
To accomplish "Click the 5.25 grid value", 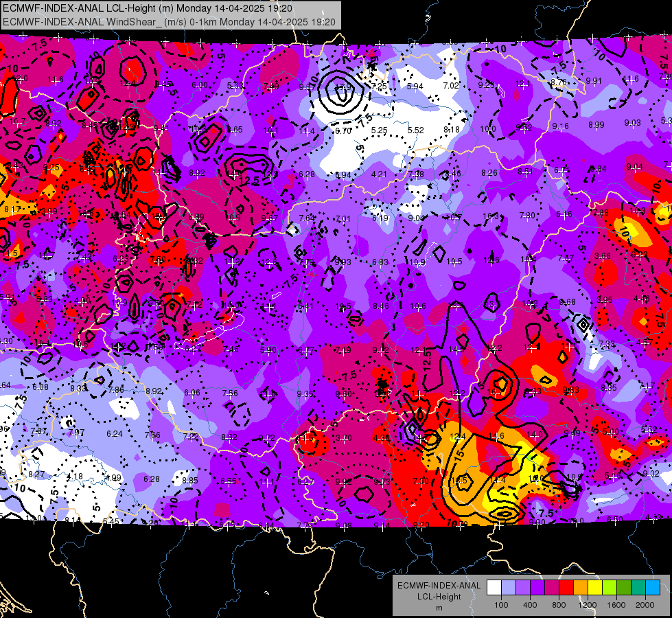I will tap(380, 130).
